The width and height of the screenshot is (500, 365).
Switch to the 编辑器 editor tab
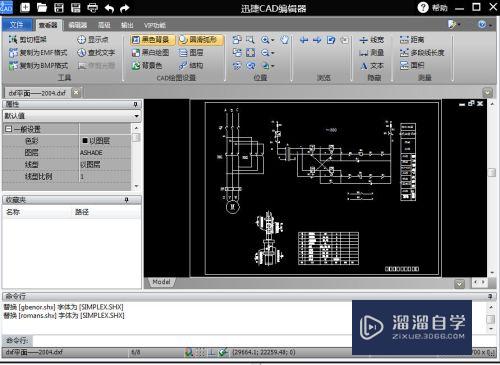click(78, 25)
